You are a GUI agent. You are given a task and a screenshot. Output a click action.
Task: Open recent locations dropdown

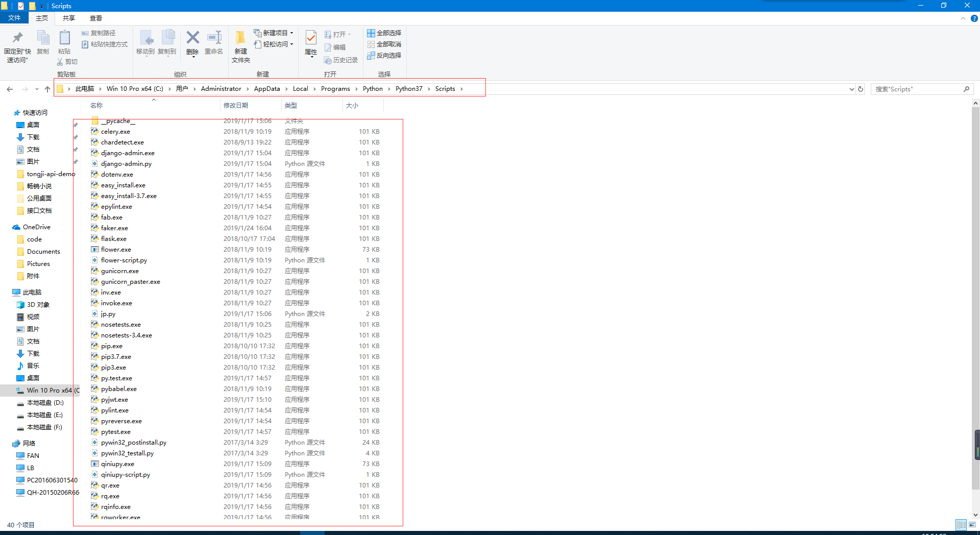click(x=37, y=89)
